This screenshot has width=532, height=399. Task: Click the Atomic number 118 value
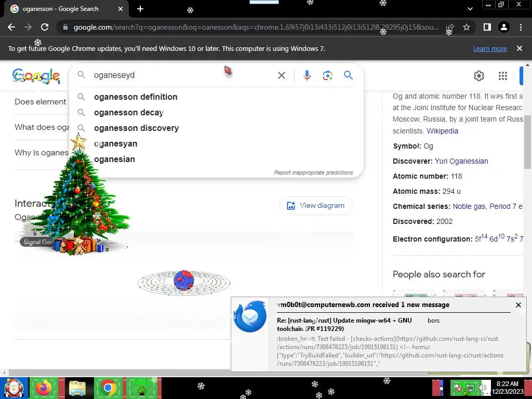tap(456, 176)
